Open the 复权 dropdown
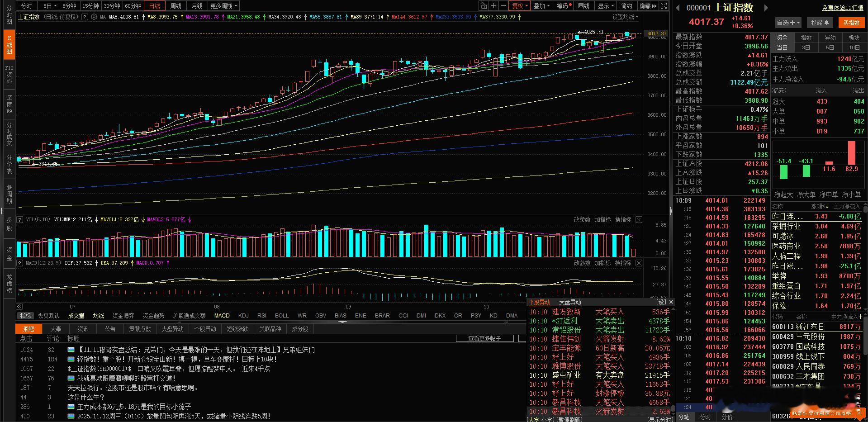Image resolution: width=868 pixels, height=422 pixels. [520, 6]
